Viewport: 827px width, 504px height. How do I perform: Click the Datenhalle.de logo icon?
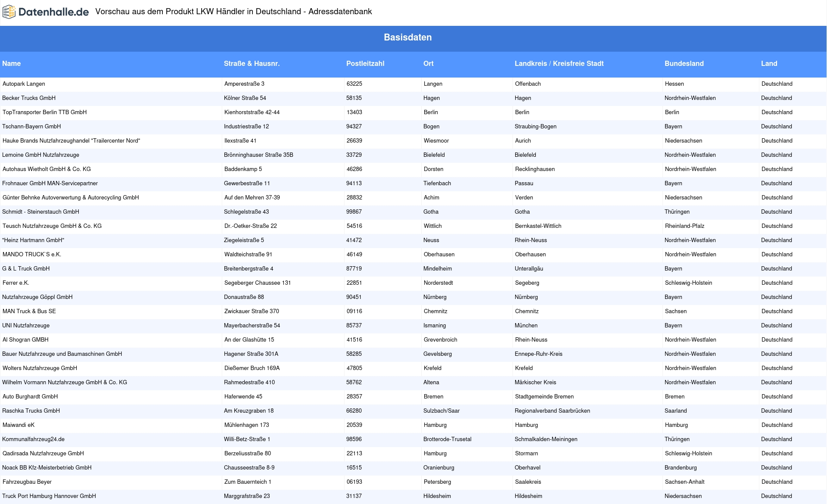click(9, 12)
